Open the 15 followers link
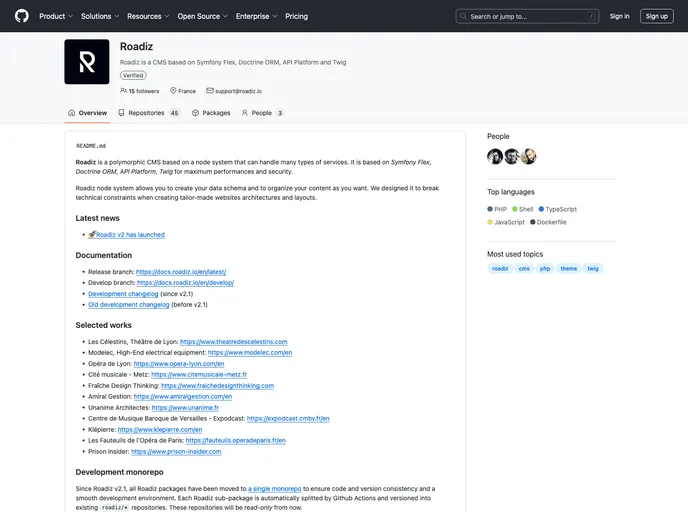 [140, 91]
